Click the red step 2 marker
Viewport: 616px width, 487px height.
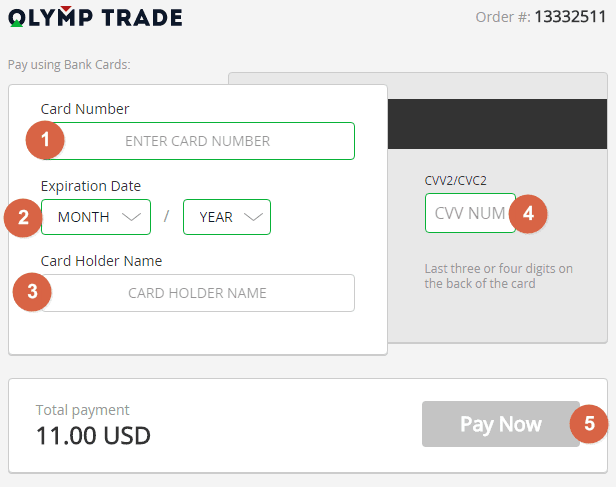click(x=23, y=217)
